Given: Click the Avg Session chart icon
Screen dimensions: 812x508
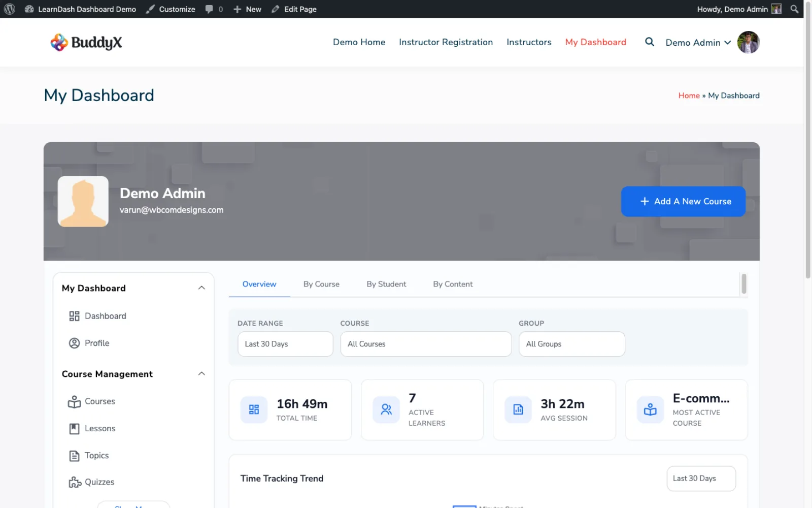Looking at the screenshot, I should point(518,409).
